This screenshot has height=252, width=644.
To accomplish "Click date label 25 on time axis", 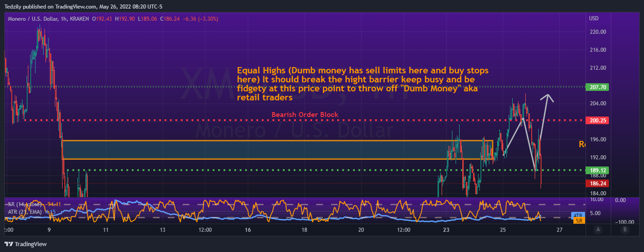I will coord(503,230).
